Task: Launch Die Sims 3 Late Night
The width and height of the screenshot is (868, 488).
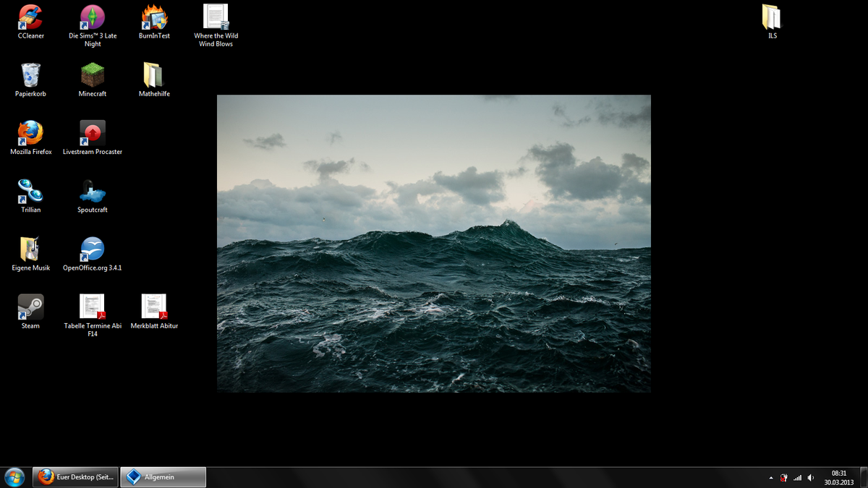Action: (x=93, y=17)
